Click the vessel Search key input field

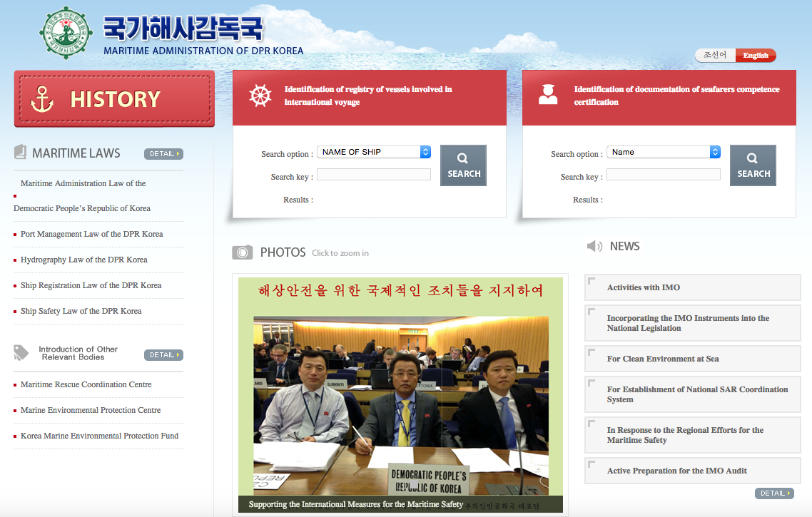click(374, 175)
